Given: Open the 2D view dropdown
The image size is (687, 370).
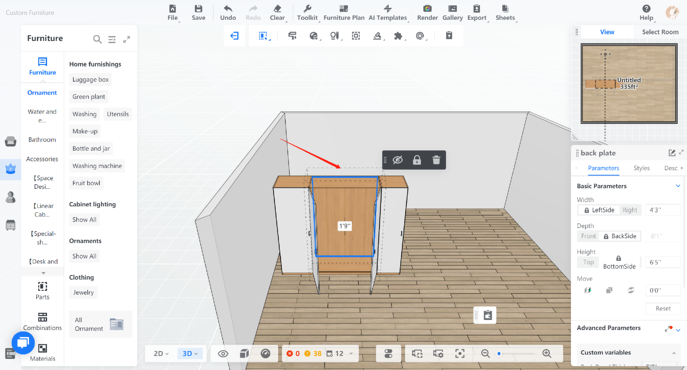Looking at the screenshot, I should click(161, 353).
